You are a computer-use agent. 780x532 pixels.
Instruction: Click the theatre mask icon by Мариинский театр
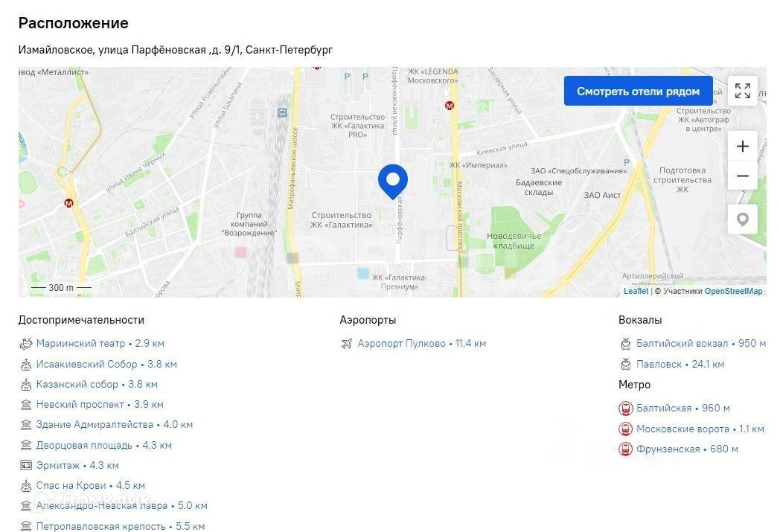[x=25, y=344]
